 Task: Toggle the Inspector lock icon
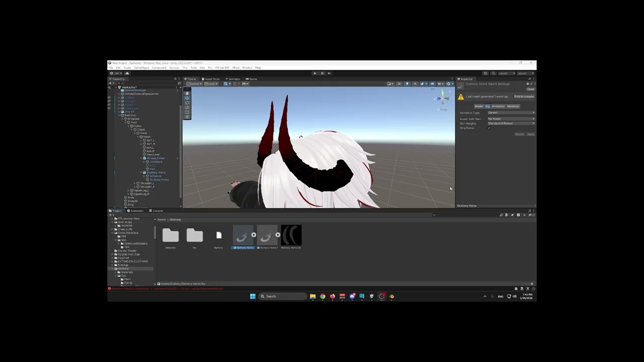[529, 79]
